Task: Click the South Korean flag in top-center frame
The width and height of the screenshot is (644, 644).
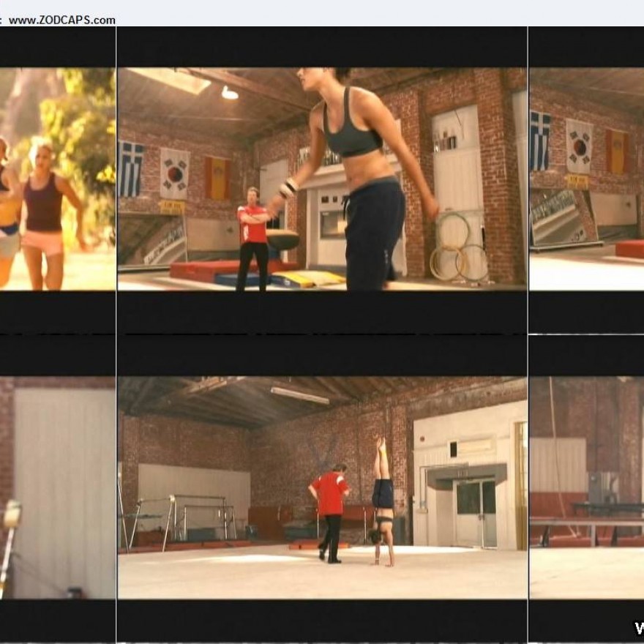Action: (175, 173)
